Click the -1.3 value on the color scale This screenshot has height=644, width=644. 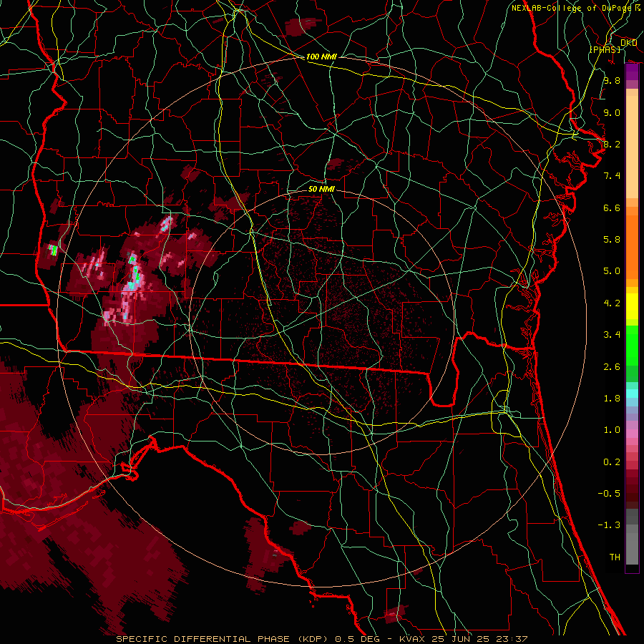pyautogui.click(x=609, y=525)
